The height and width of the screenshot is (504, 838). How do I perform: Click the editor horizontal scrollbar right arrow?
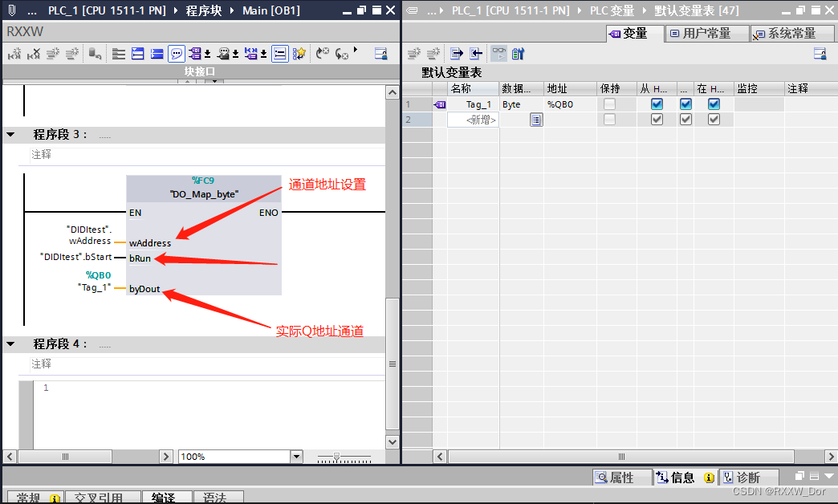pyautogui.click(x=165, y=457)
